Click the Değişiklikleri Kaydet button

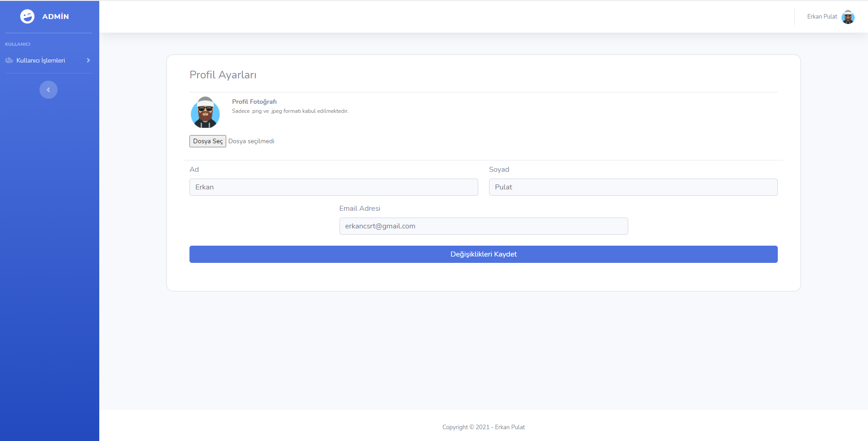[x=484, y=254]
